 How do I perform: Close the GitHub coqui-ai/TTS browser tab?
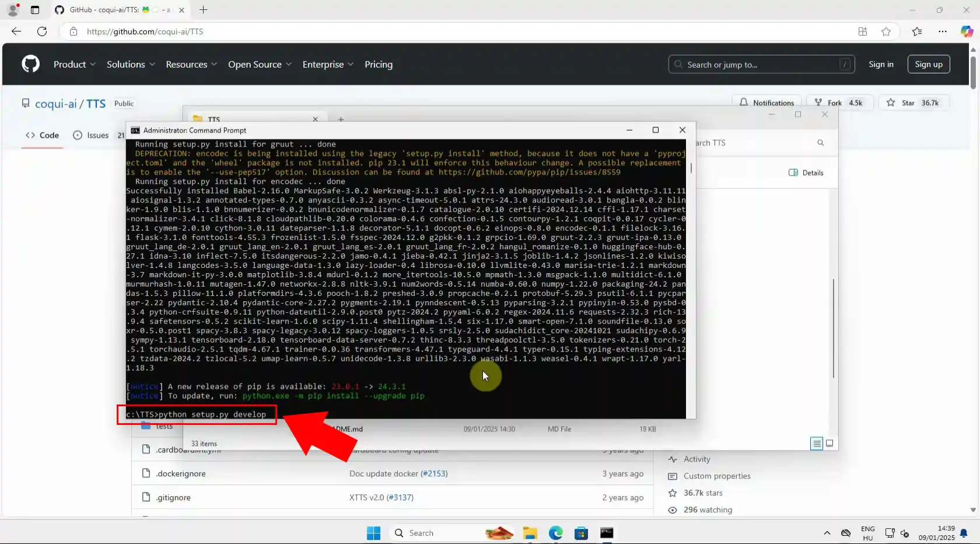tap(181, 10)
